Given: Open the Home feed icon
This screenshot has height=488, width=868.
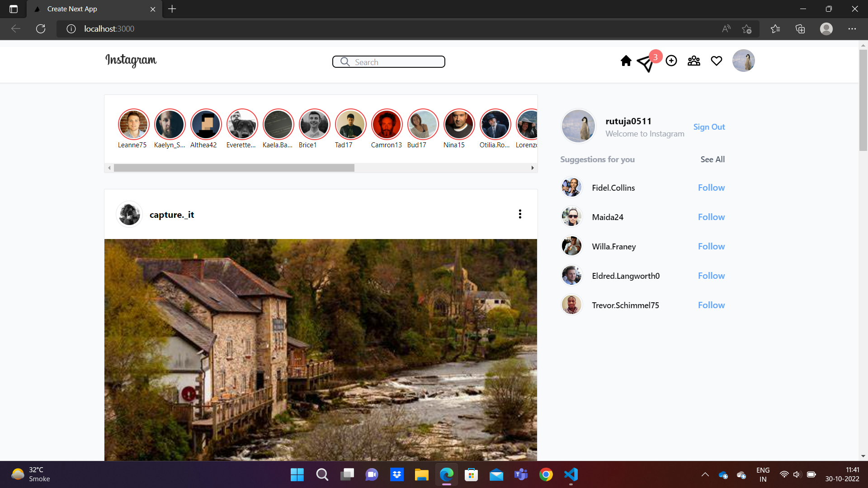Looking at the screenshot, I should pos(626,61).
